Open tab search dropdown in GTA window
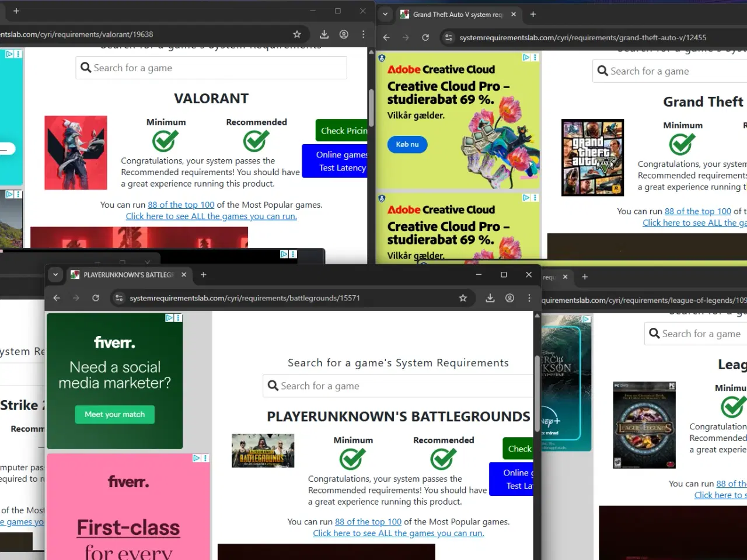The width and height of the screenshot is (747, 560). point(385,14)
